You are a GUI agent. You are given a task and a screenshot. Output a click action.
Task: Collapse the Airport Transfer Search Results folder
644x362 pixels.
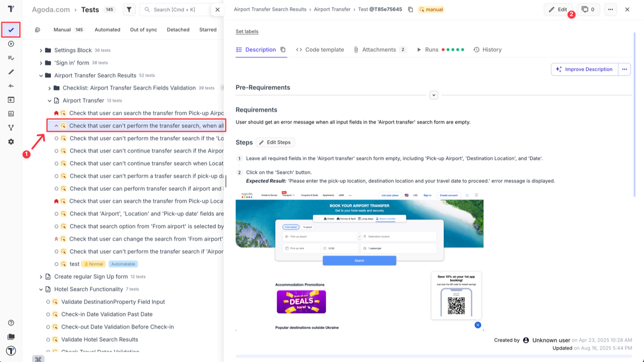[x=41, y=75]
